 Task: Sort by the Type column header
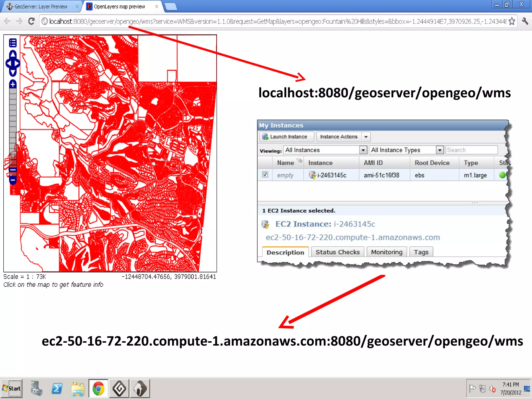[x=476, y=163]
